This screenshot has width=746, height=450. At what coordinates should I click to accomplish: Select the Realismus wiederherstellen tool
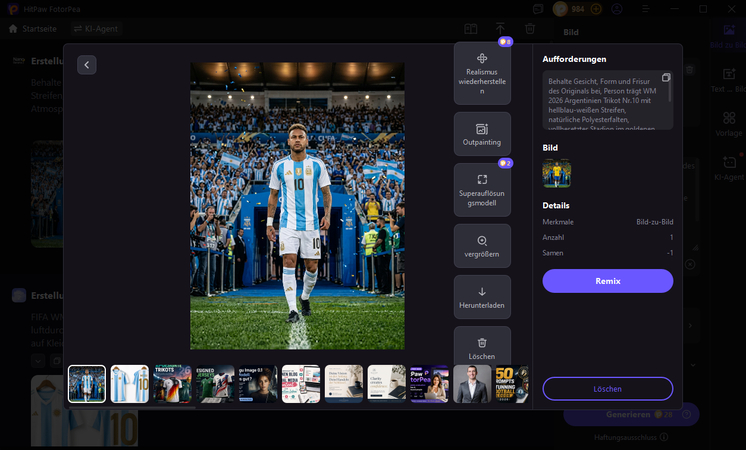(482, 73)
